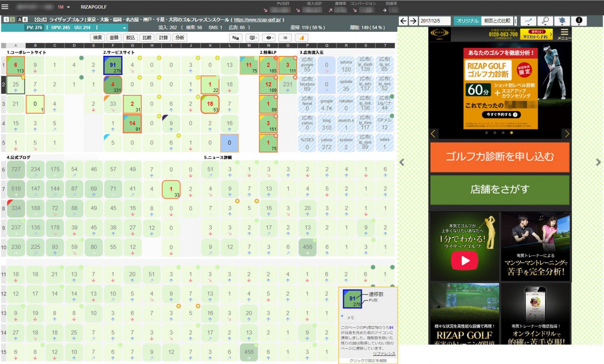Viewport: 604px width, 364px height.
Task: Open the info icon dropdown
Action: 579,21
